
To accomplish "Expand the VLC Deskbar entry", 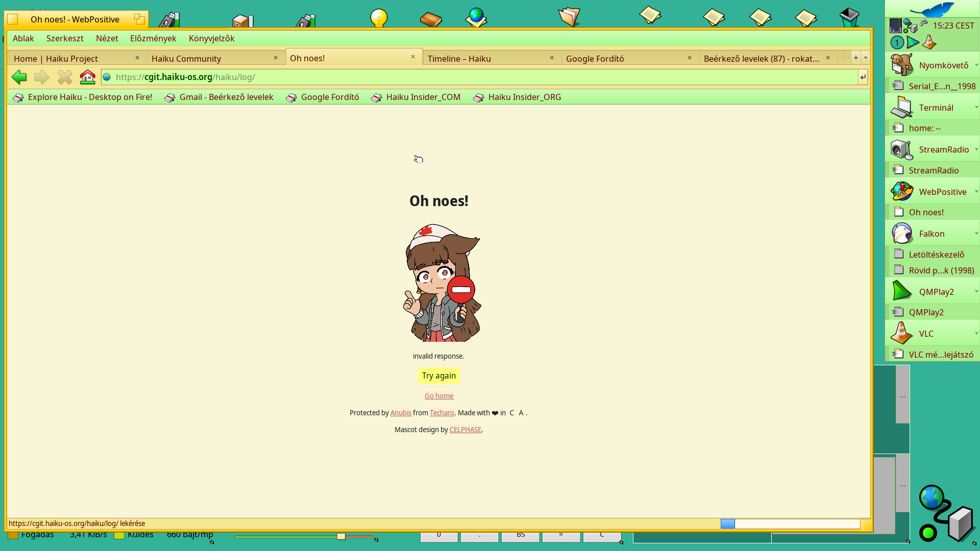I will coord(976,334).
